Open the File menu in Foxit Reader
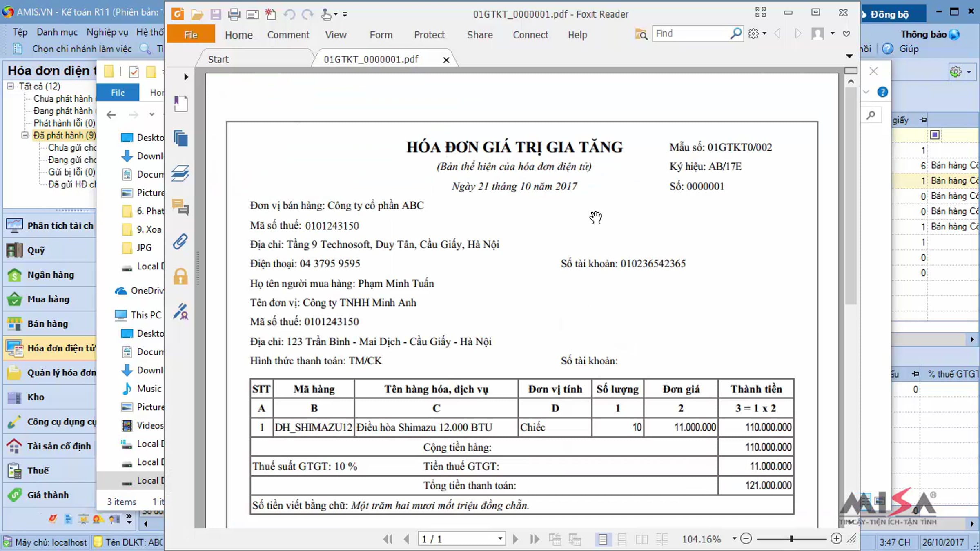 [x=191, y=35]
